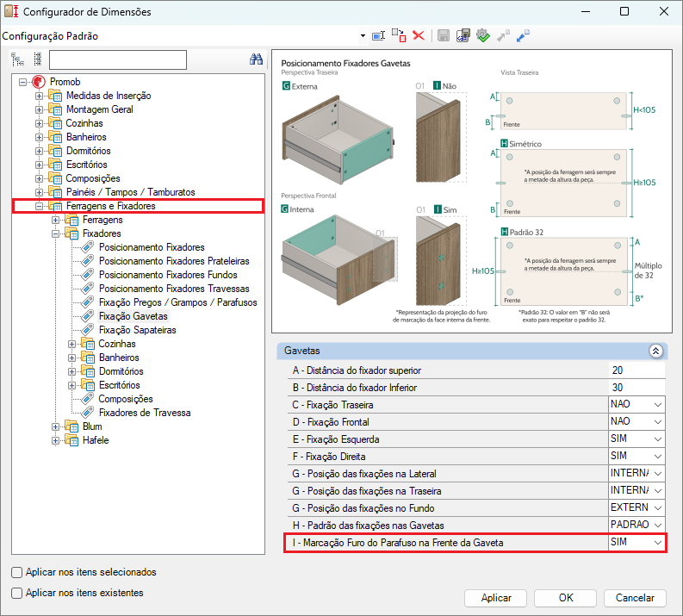Click the duplicate configuration icon in toolbar

(x=398, y=35)
